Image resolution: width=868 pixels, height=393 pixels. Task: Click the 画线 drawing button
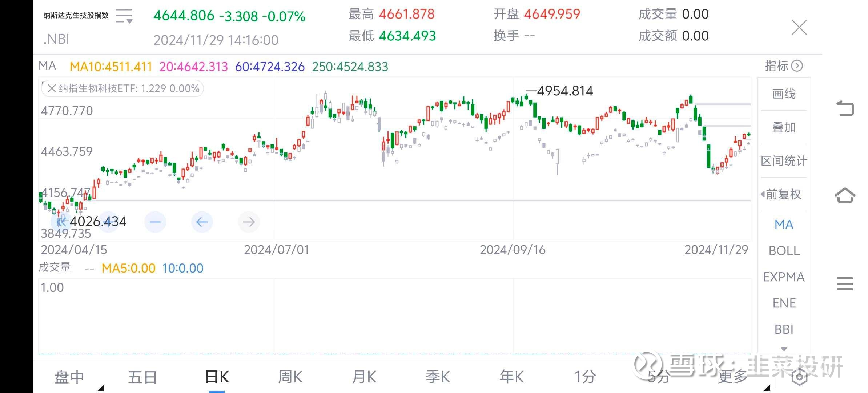point(783,94)
